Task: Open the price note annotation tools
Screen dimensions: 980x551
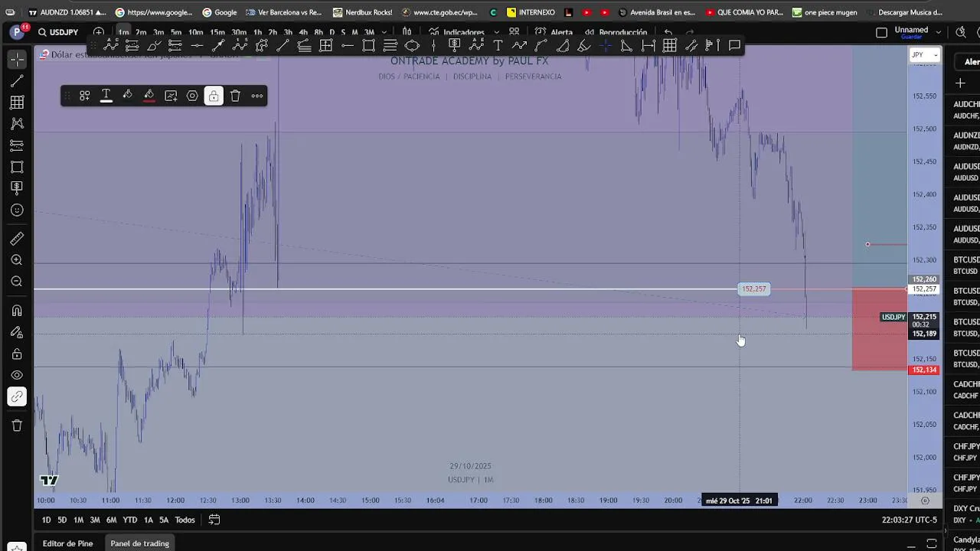Action: click(17, 188)
